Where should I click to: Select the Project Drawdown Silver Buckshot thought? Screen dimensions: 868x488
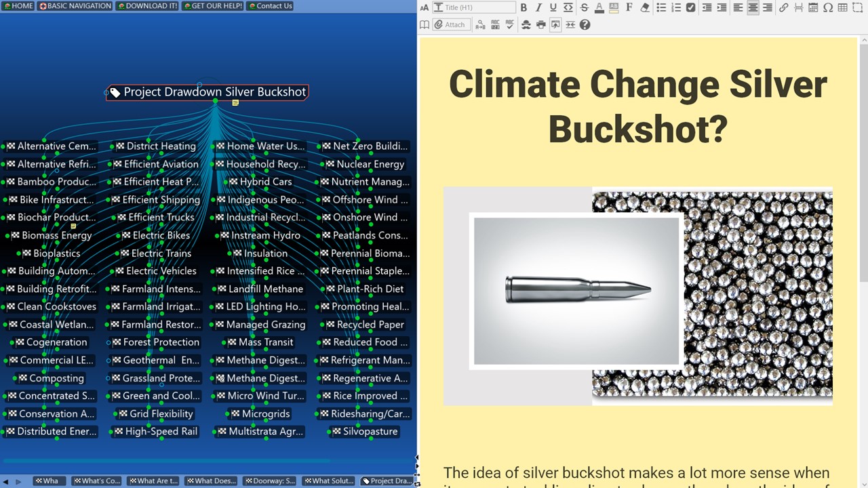pyautogui.click(x=208, y=92)
